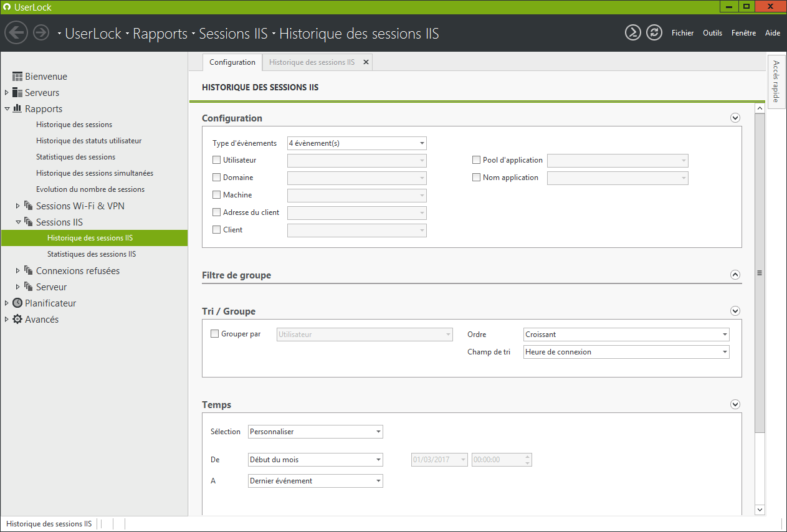Open Statistiques des sessions report

click(x=76, y=157)
